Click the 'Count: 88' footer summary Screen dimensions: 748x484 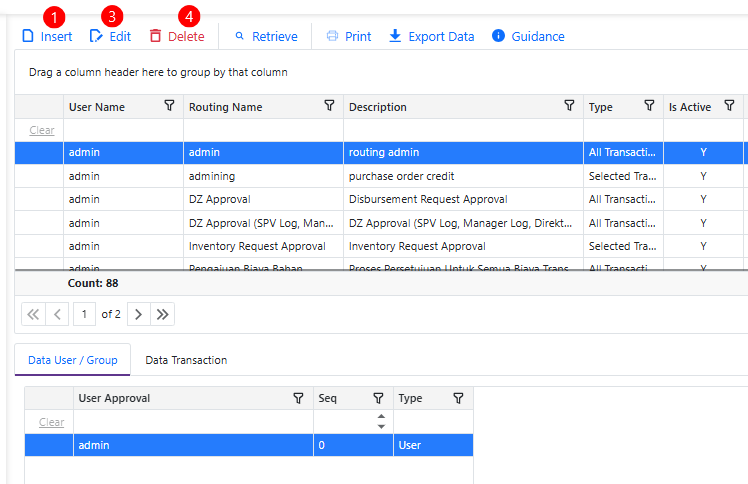pyautogui.click(x=93, y=283)
